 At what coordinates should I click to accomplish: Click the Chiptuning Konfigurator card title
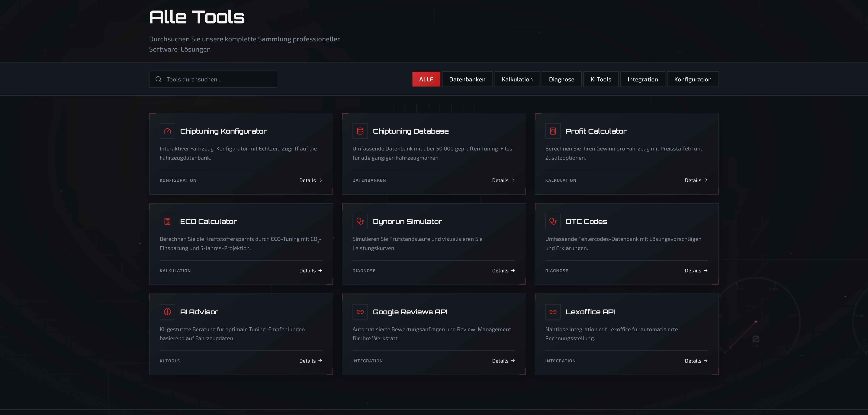[x=224, y=131]
